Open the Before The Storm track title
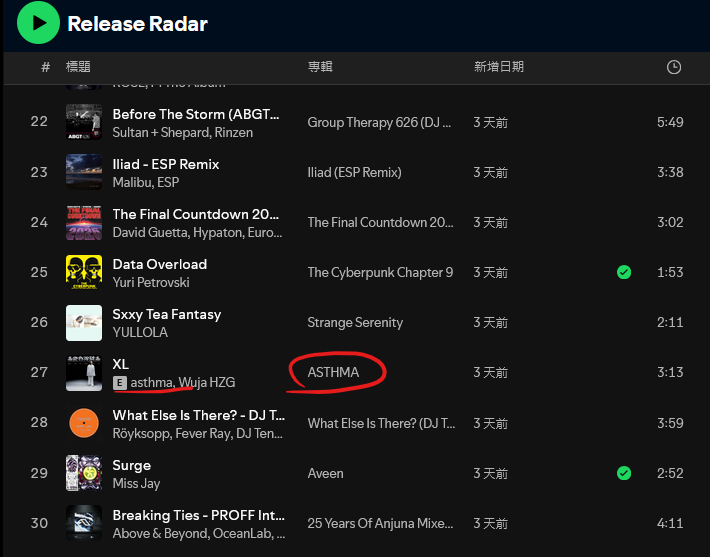The width and height of the screenshot is (710, 557). [196, 114]
